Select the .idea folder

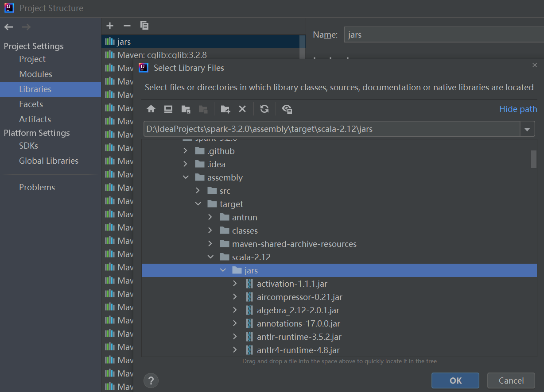pyautogui.click(x=216, y=164)
